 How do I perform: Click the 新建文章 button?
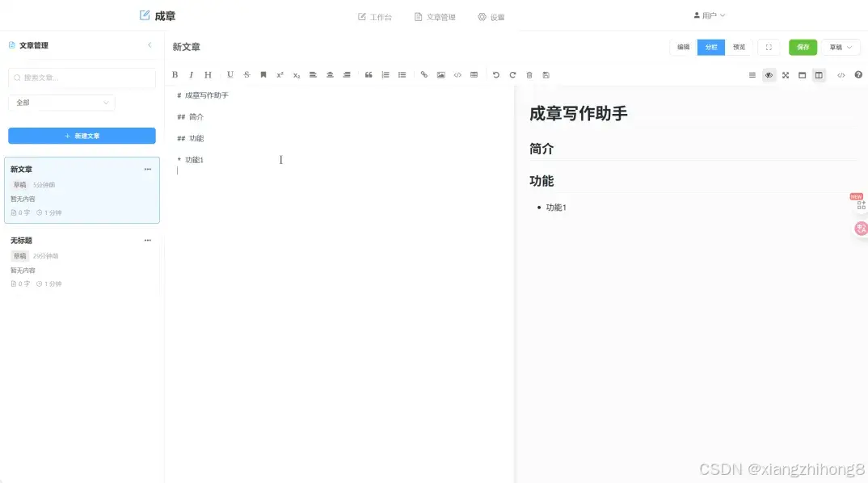[82, 136]
